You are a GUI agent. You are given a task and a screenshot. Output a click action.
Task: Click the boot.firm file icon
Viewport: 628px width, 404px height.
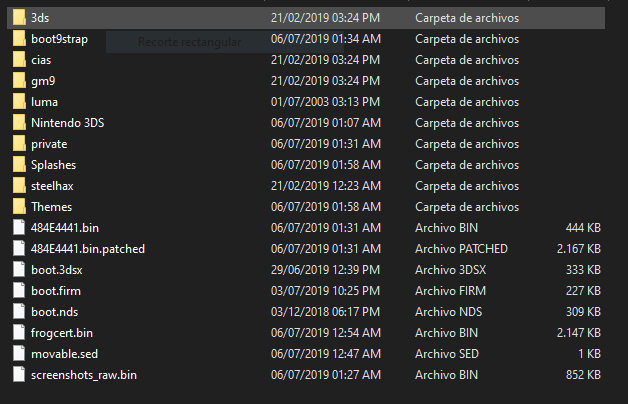(19, 291)
